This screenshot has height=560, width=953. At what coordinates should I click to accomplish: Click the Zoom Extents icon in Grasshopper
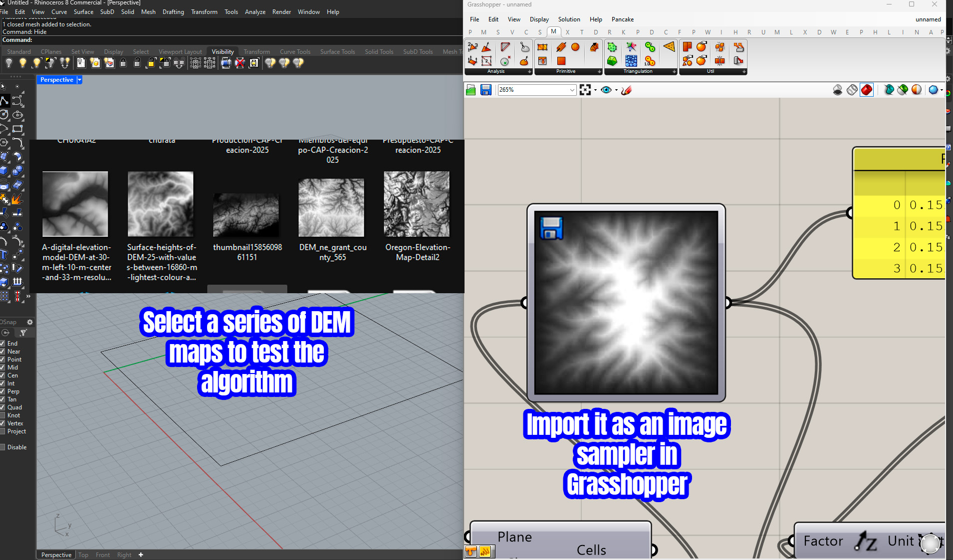point(585,90)
